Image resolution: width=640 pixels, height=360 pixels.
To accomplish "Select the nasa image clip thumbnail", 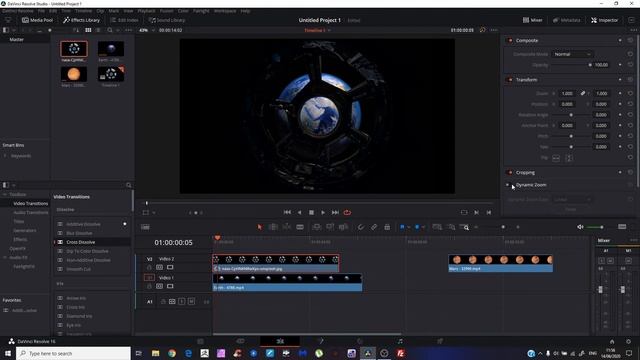I will tap(74, 49).
